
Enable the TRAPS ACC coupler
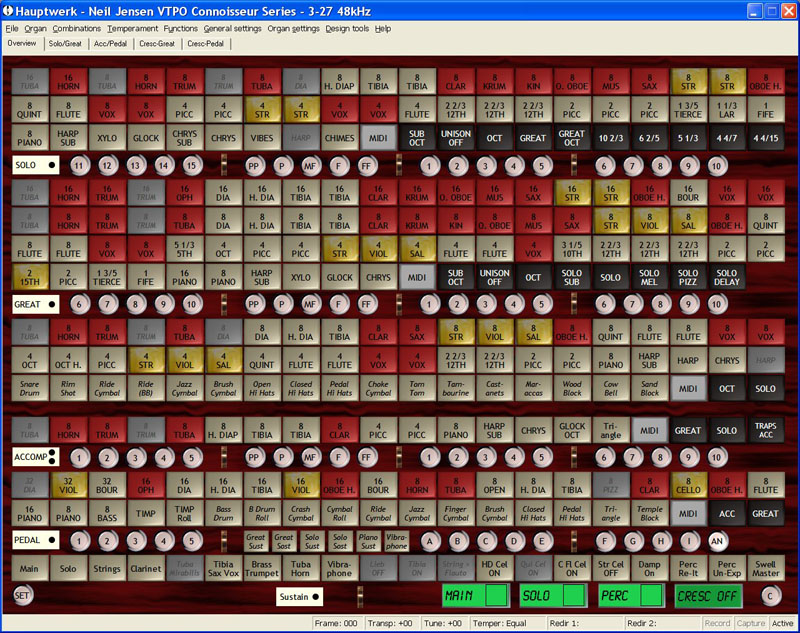click(x=765, y=430)
